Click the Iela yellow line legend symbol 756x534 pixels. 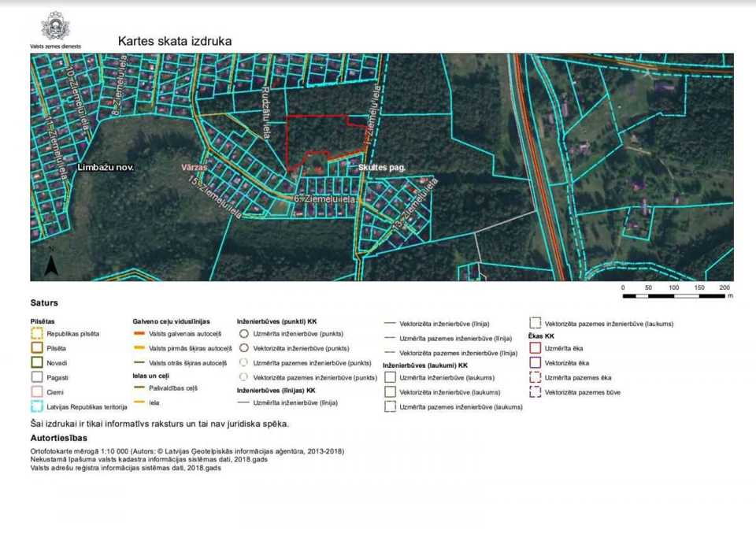[139, 402]
